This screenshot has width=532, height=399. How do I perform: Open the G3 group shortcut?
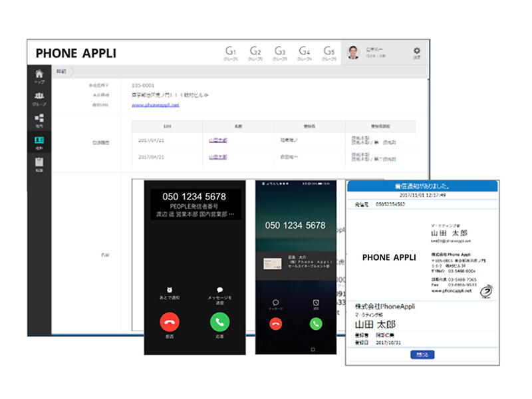tap(279, 53)
